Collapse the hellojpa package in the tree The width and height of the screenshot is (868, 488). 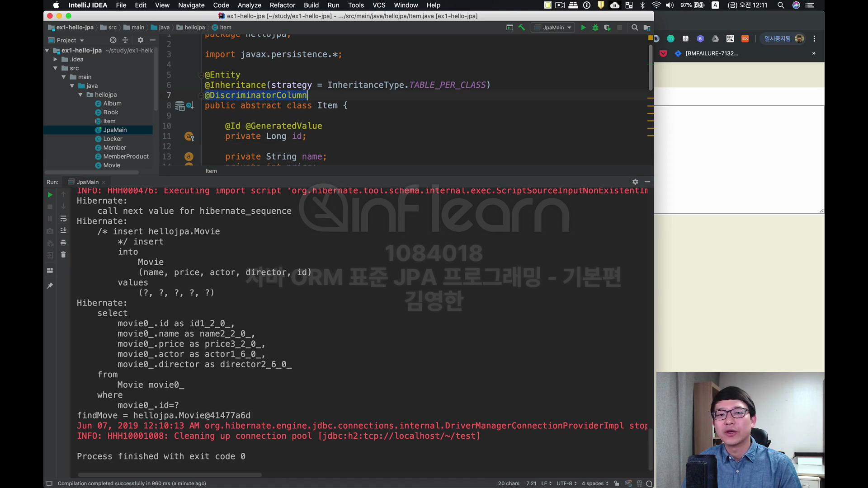click(80, 95)
